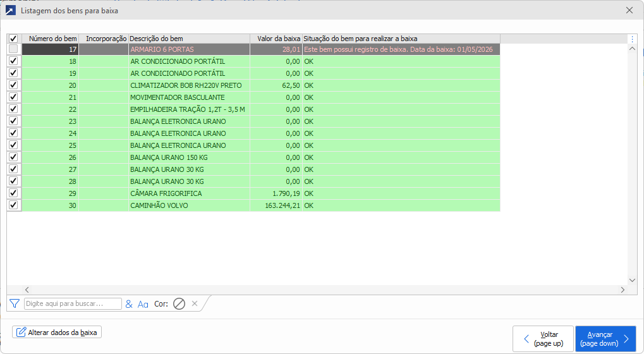Uncheck CÂMARA FRIGORIFICA row checkbox

13,193
